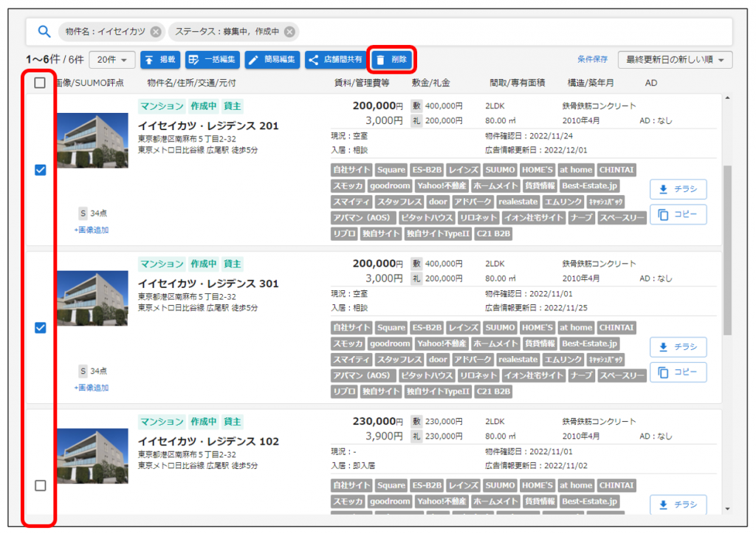
Task: Click the S 34点 score on レジデンス 301
Action: (92, 371)
